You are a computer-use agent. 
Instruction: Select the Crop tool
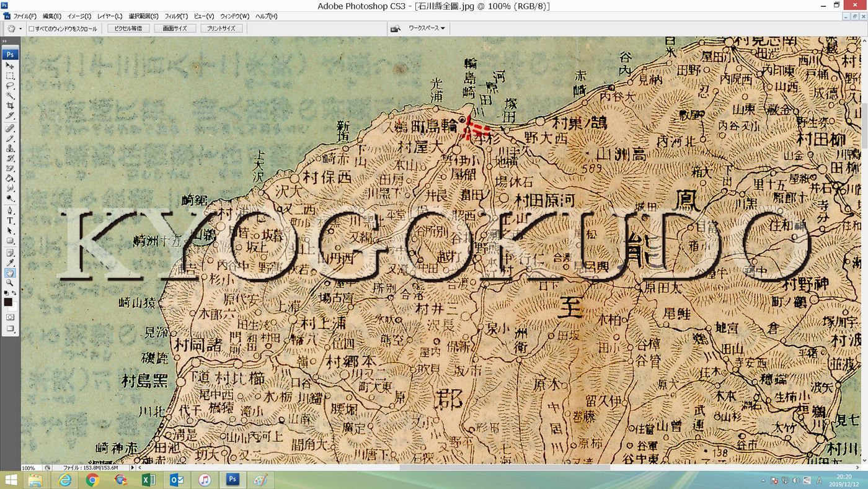10,105
